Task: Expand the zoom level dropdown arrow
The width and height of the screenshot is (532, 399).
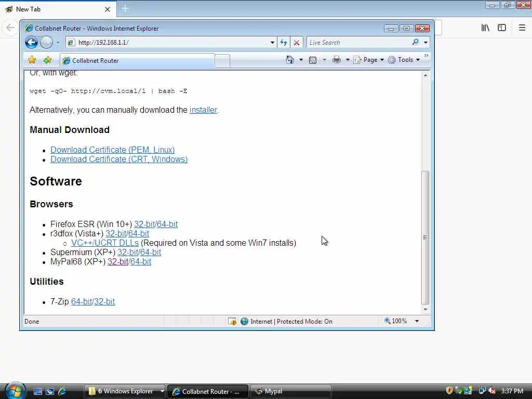Action: pos(417,321)
